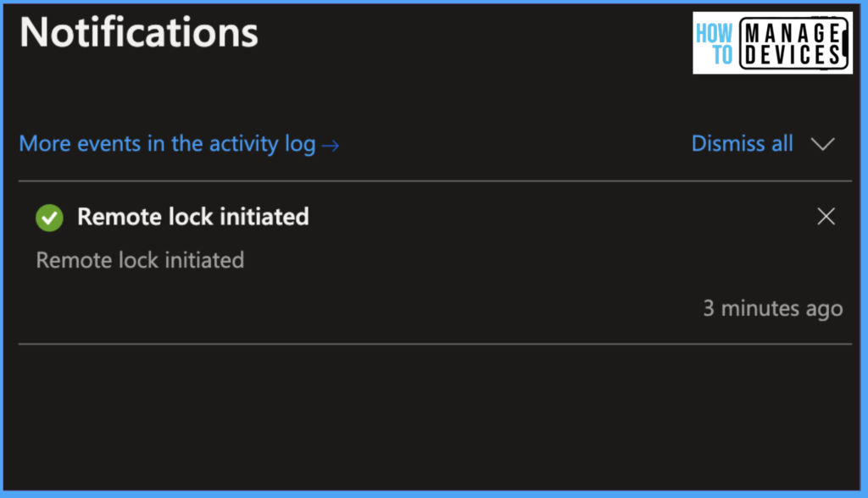Dismiss the Remote lock initiated notification
Viewport: 868px width, 498px height.
(826, 217)
